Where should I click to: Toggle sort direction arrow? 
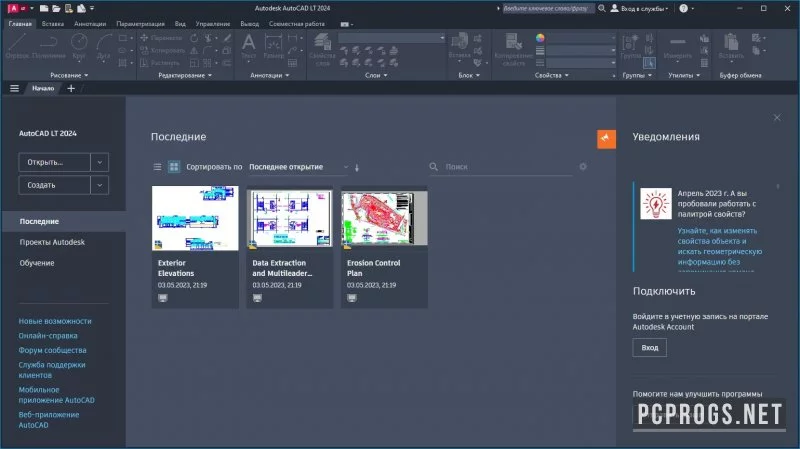point(357,167)
